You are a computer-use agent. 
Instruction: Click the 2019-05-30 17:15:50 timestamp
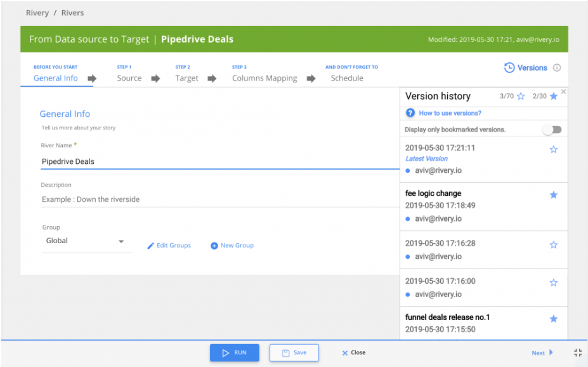(x=440, y=330)
